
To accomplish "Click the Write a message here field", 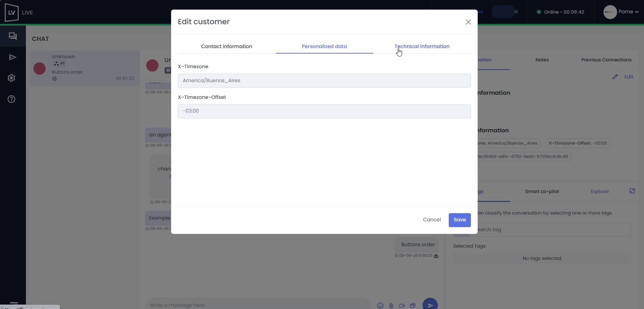I will click(258, 305).
